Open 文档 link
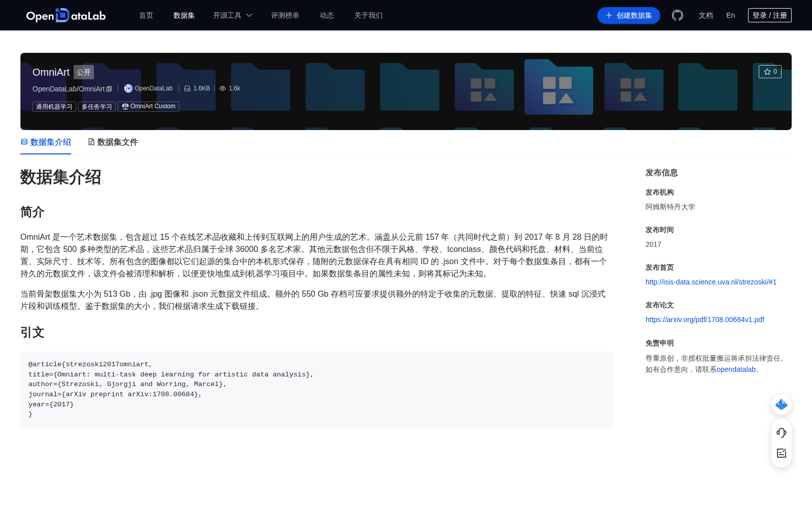The image size is (812, 508). pyautogui.click(x=706, y=15)
